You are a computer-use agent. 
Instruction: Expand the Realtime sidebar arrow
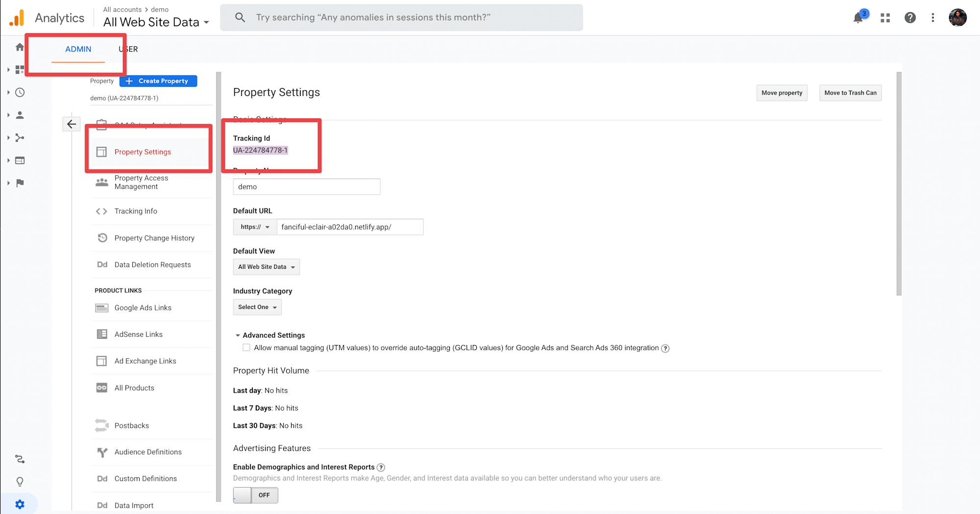[8, 93]
